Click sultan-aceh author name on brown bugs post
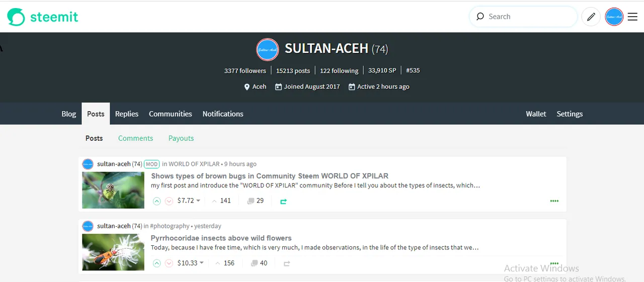 coord(114,164)
